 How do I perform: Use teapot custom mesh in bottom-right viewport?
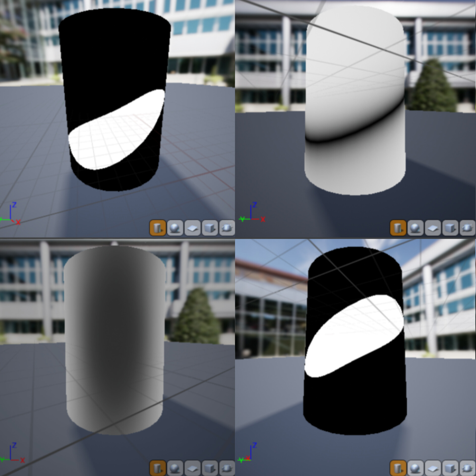[x=467, y=468]
